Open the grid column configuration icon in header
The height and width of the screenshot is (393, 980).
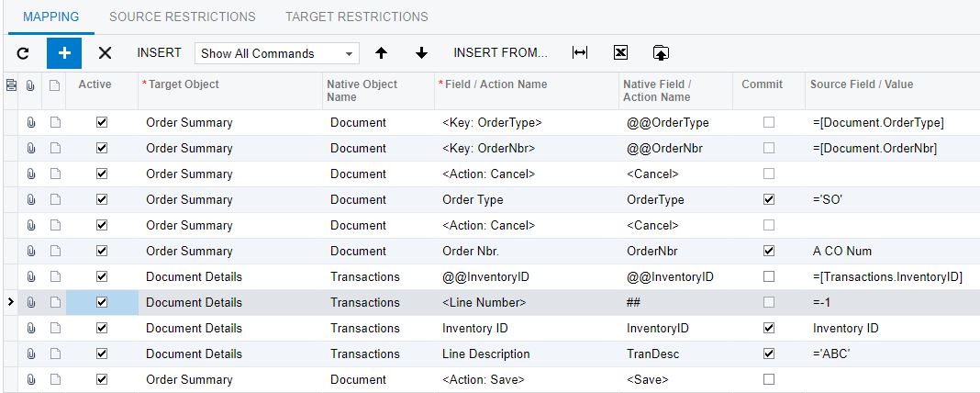click(11, 85)
